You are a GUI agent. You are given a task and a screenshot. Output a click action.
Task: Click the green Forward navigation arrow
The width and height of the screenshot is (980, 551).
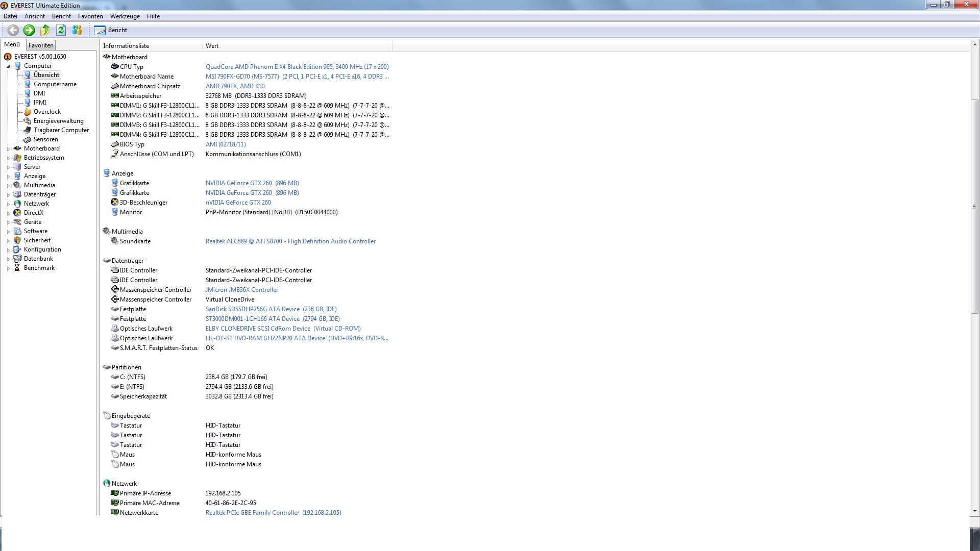pyautogui.click(x=29, y=31)
